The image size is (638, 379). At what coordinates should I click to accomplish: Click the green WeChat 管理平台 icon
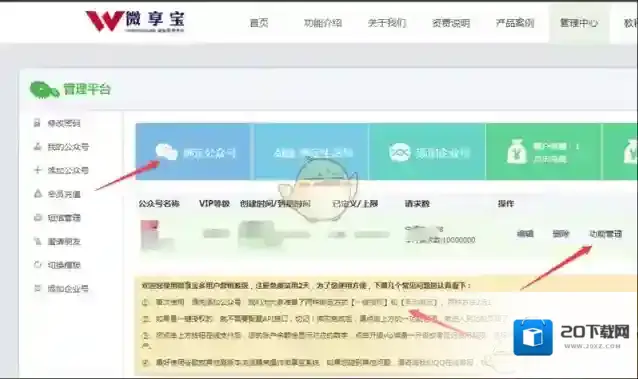pos(45,90)
